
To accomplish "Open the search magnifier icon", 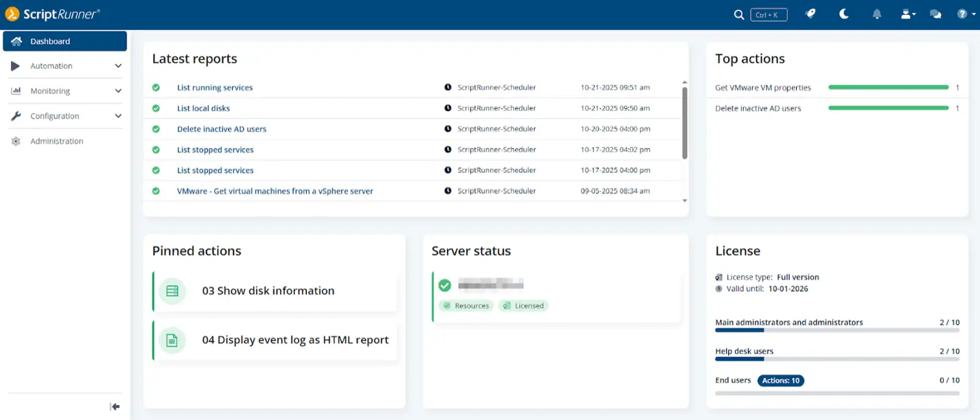I will click(739, 14).
